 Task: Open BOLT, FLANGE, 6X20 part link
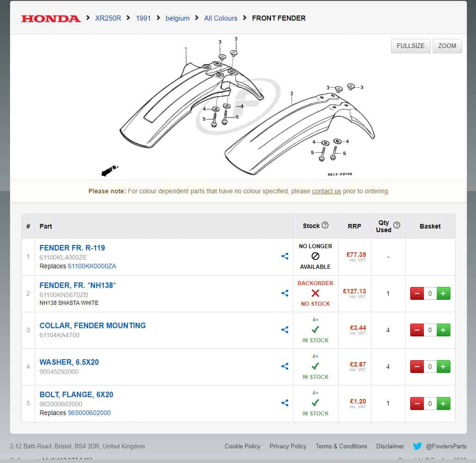point(76,394)
